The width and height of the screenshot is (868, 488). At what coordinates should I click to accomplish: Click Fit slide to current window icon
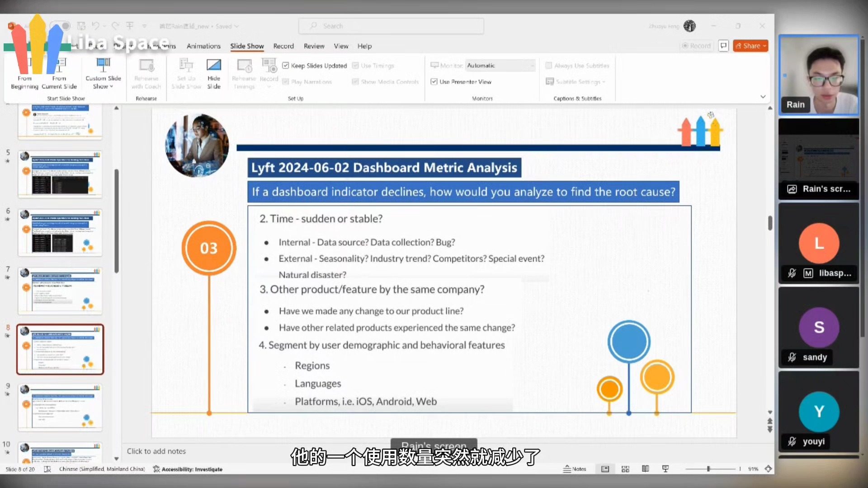point(768,469)
